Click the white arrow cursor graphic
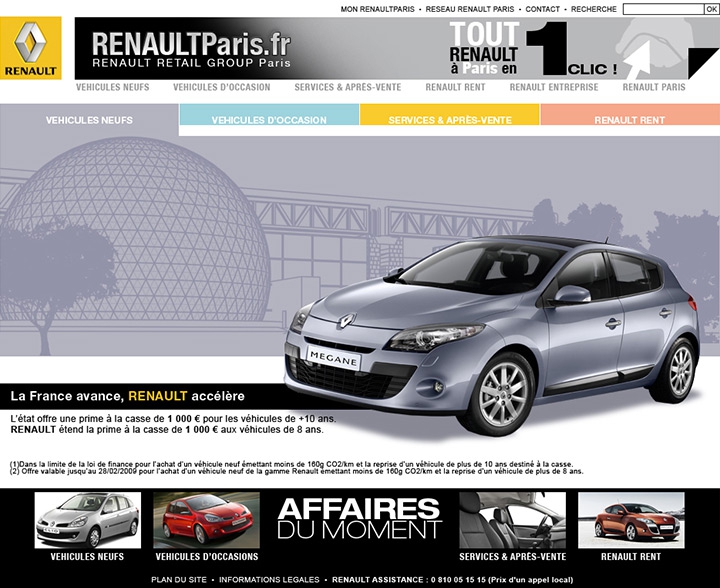Screen dimensions: 720x588 [x=639, y=60]
